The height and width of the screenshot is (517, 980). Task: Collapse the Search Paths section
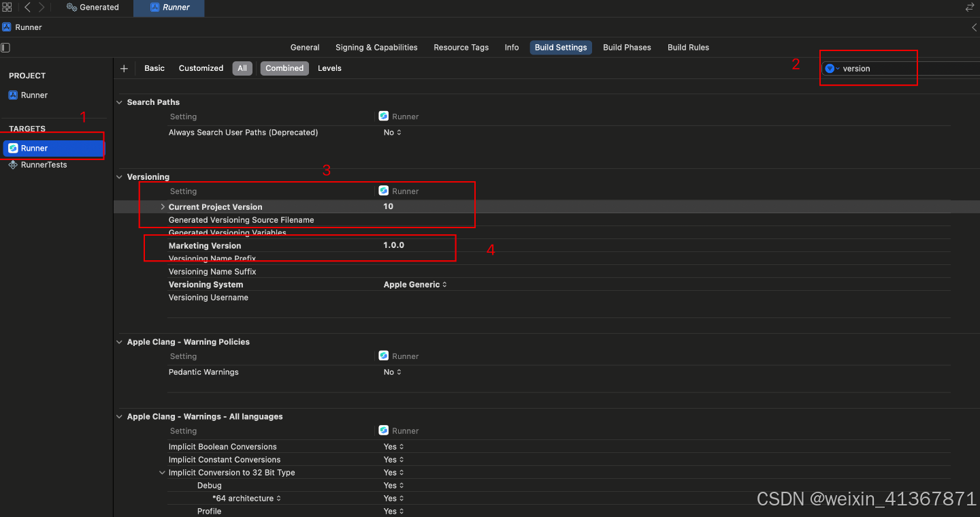click(120, 102)
